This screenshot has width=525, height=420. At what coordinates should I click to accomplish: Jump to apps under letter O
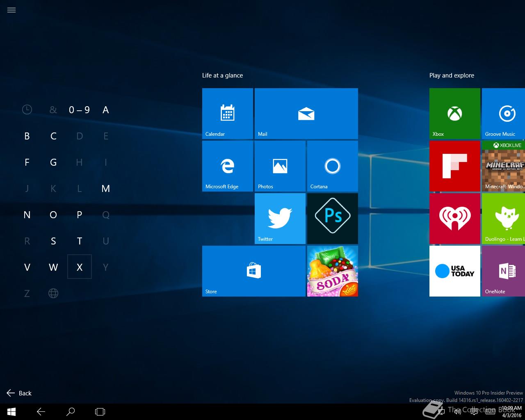(x=53, y=215)
